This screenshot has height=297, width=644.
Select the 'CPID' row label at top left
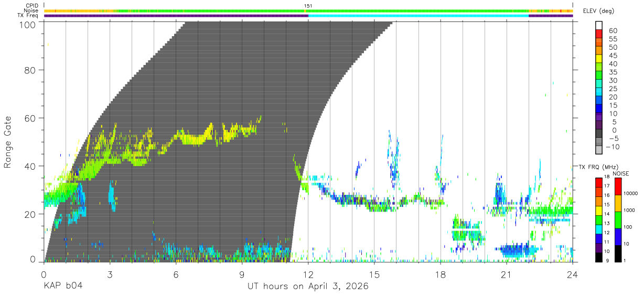pyautogui.click(x=31, y=5)
